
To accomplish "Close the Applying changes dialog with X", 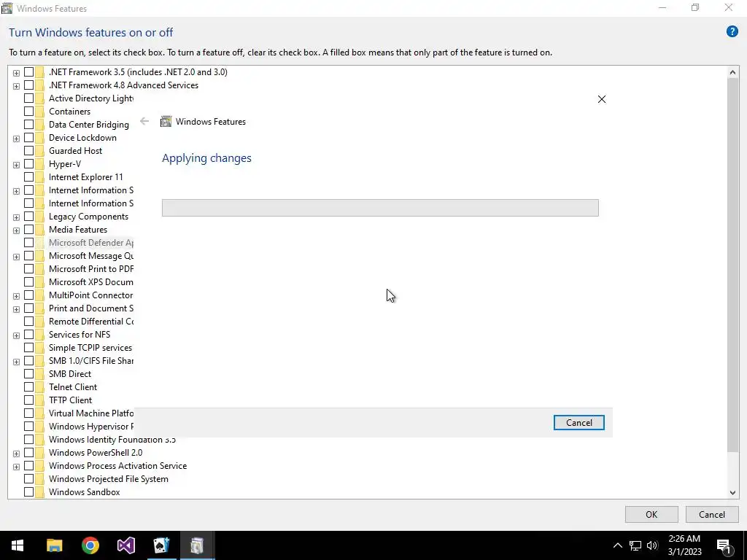I will coord(602,99).
